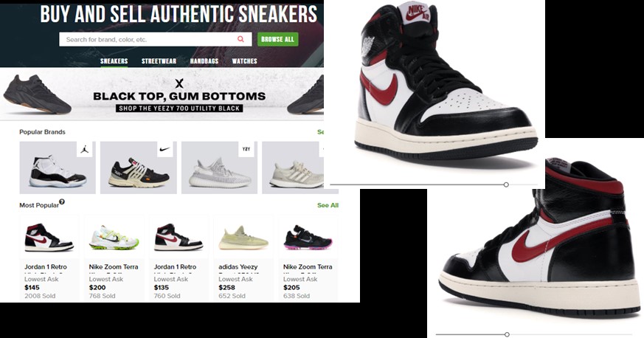Click the X logo in the Yeezy banner
This screenshot has width=644, height=338.
[x=179, y=83]
